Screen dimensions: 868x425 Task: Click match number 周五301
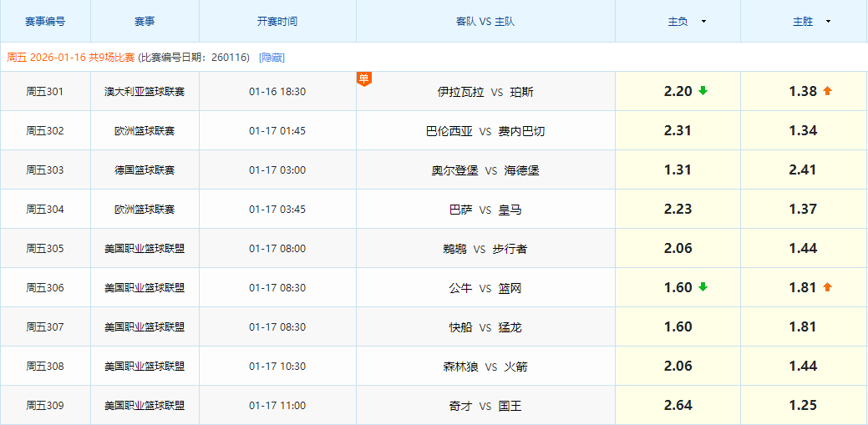click(45, 91)
